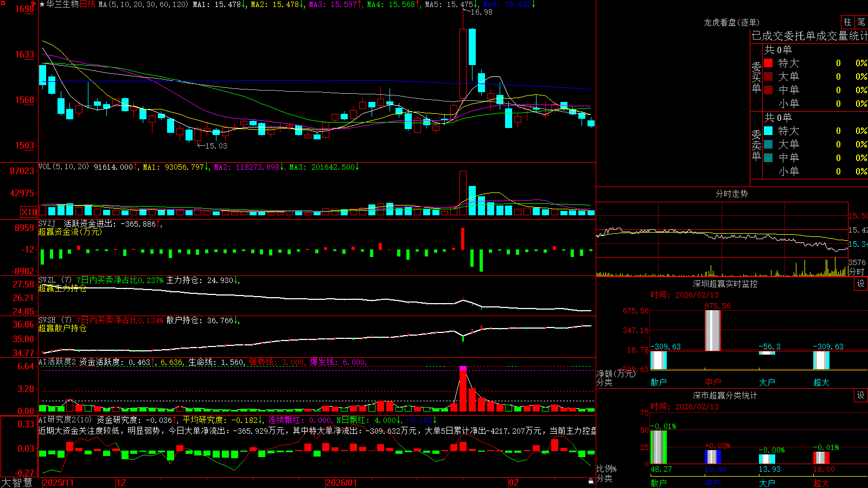The image size is (868, 488).
Task: Click the cyan 特大 swatch in 委卖单
Action: (768, 131)
